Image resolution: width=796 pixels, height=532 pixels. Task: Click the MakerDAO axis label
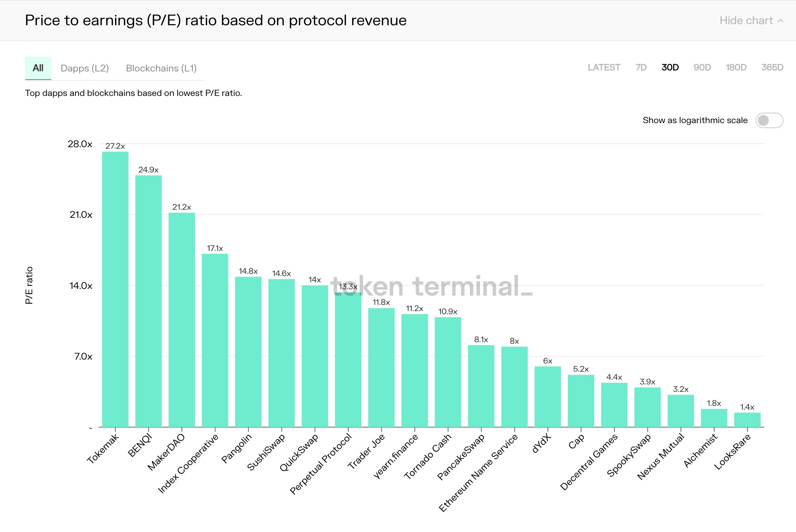(x=166, y=452)
